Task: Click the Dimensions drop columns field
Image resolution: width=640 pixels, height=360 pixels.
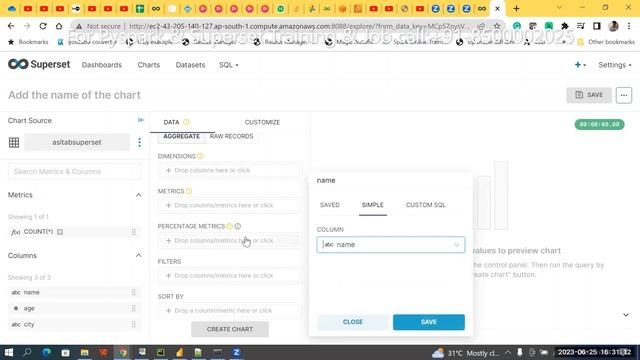Action: point(230,170)
